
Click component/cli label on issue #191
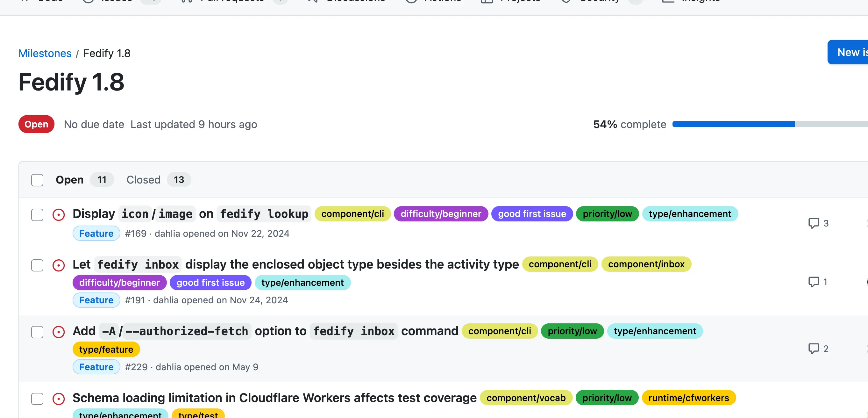560,264
